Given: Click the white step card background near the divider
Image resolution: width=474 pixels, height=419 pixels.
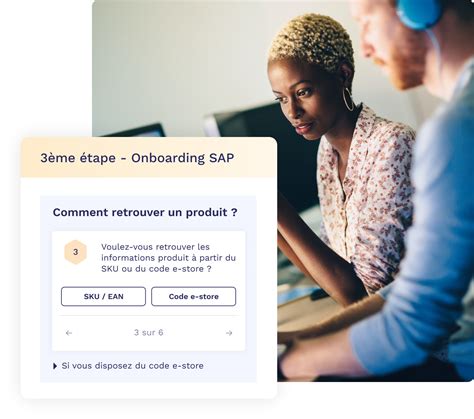Looking at the screenshot, I should 149,321.
